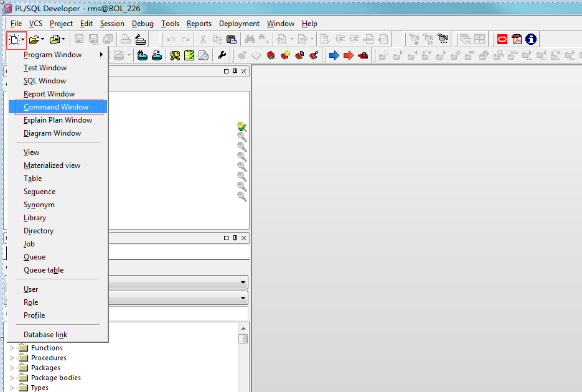Click the Find binoculars icon
582x392 pixels.
click(x=250, y=39)
